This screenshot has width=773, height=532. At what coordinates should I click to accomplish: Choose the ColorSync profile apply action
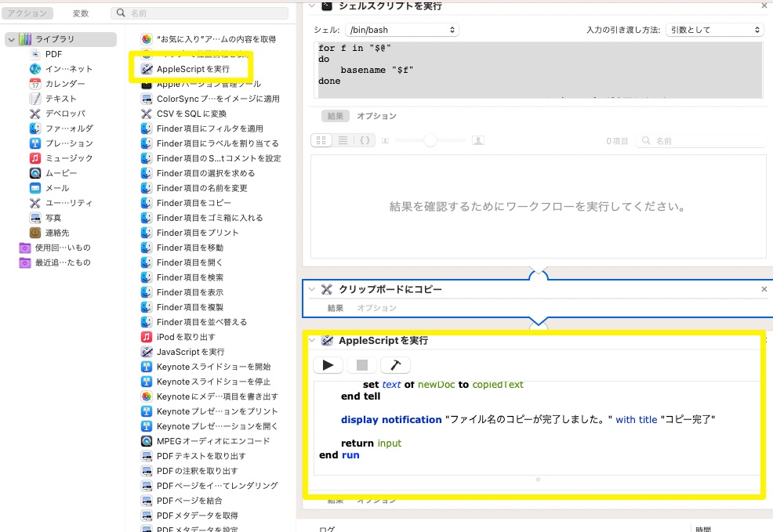[x=218, y=99]
